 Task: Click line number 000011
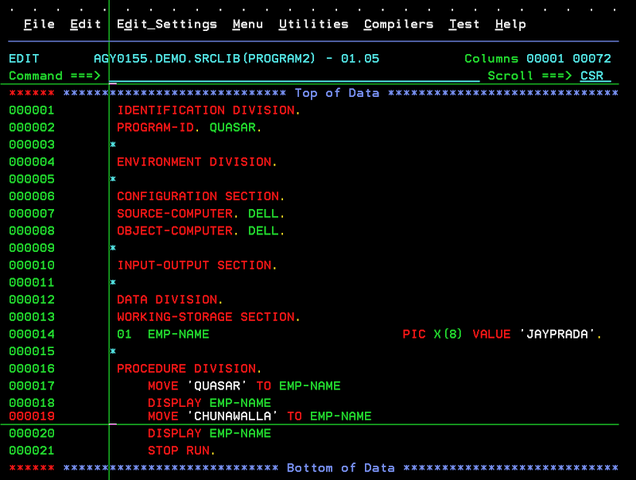click(32, 282)
